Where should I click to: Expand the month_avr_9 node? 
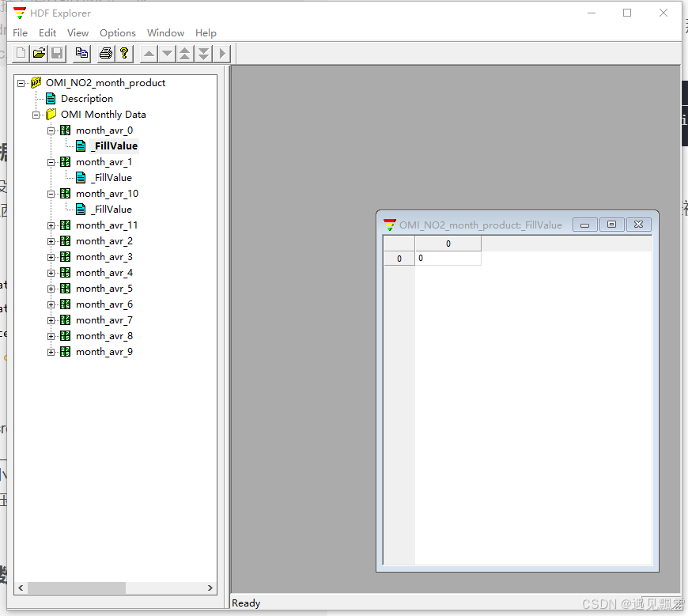click(x=51, y=353)
